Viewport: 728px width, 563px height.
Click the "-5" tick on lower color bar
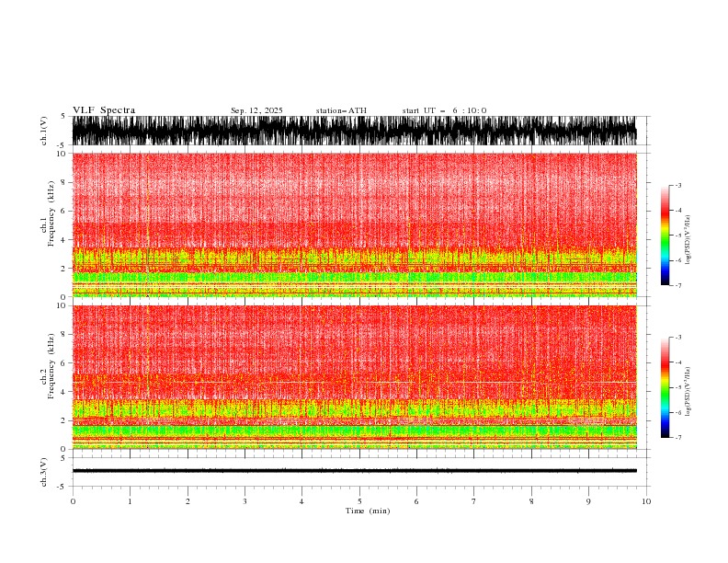pyautogui.click(x=677, y=387)
